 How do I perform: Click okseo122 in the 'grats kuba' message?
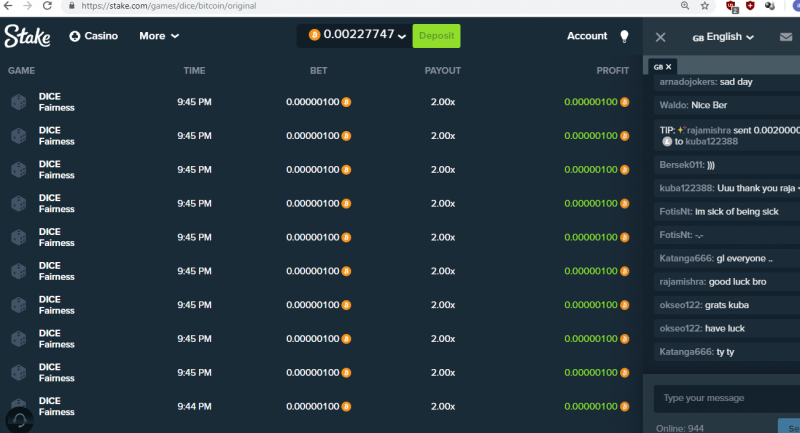(x=681, y=305)
